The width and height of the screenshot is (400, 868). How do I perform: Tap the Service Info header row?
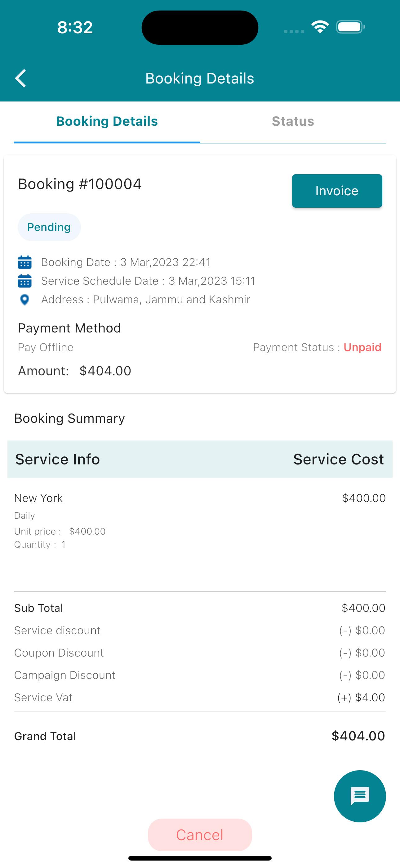pyautogui.click(x=200, y=459)
